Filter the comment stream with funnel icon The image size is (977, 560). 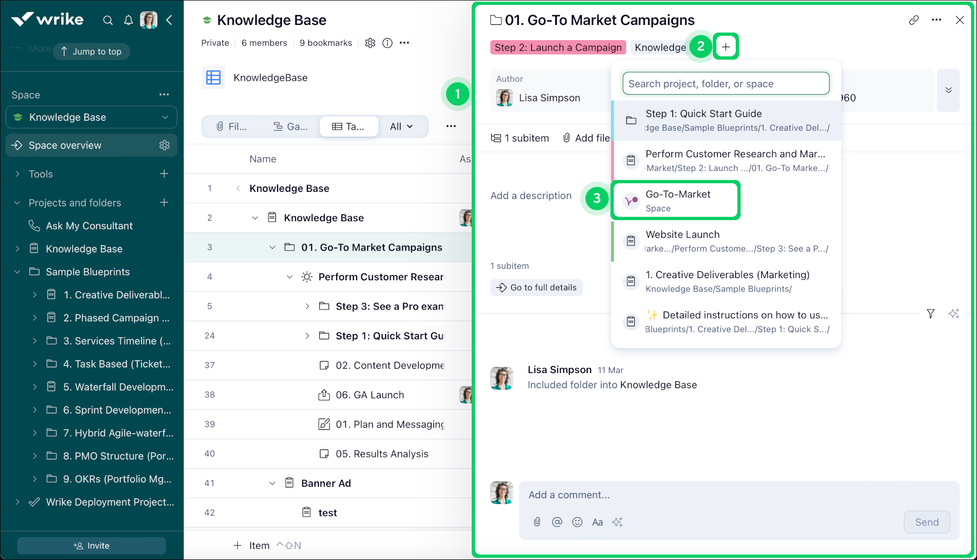click(931, 313)
